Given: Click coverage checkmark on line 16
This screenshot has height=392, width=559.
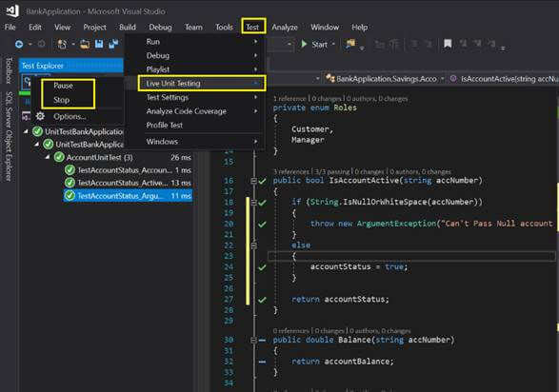Looking at the screenshot, I should point(263,181).
